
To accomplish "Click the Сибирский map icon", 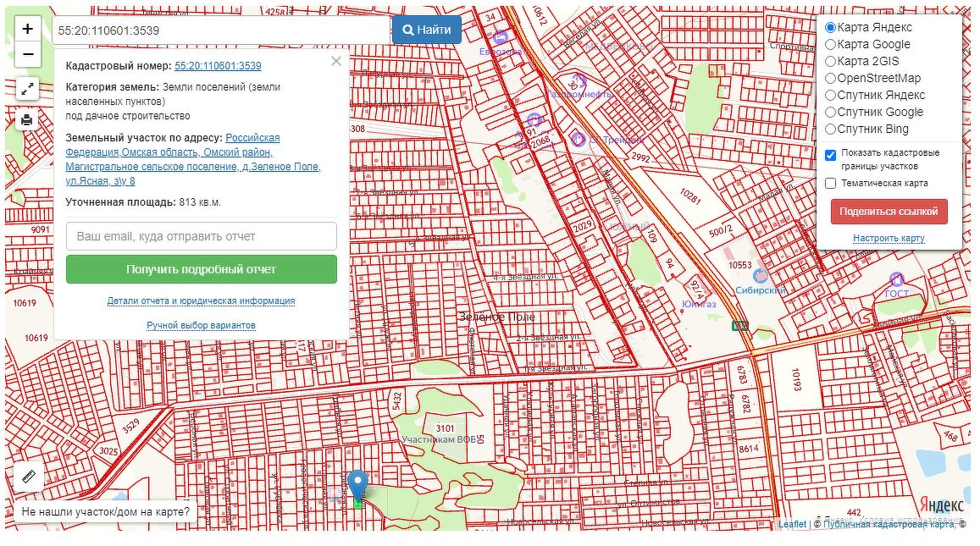I will click(x=760, y=275).
